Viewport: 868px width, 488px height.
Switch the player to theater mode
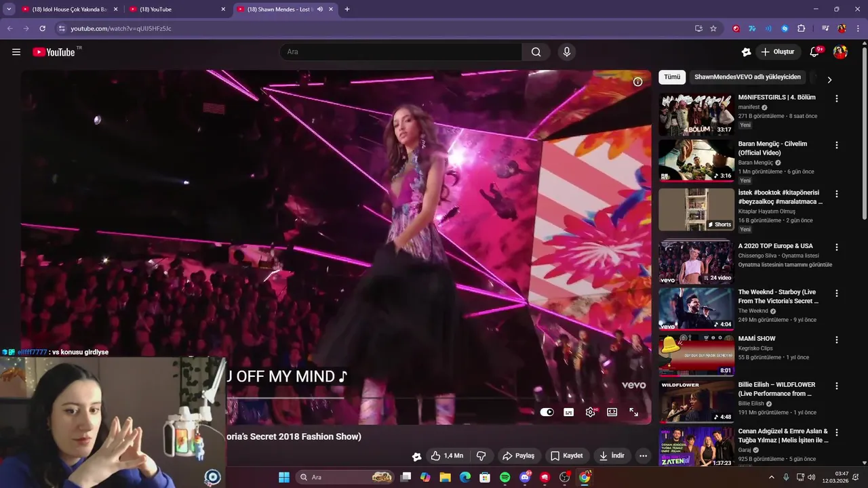[612, 412]
